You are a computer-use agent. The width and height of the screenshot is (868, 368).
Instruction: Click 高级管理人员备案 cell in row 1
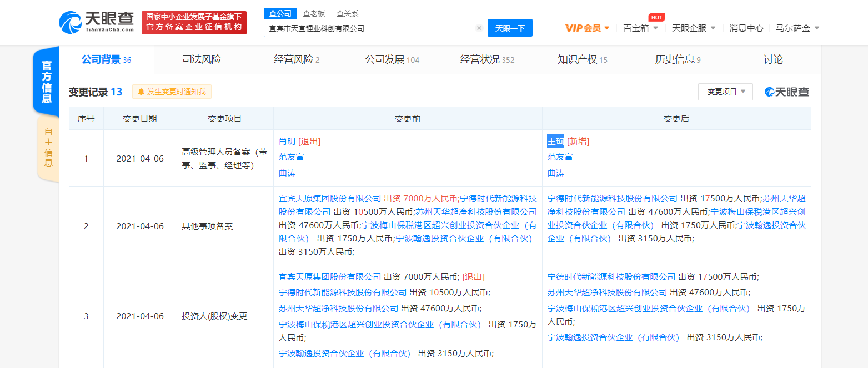pos(225,158)
